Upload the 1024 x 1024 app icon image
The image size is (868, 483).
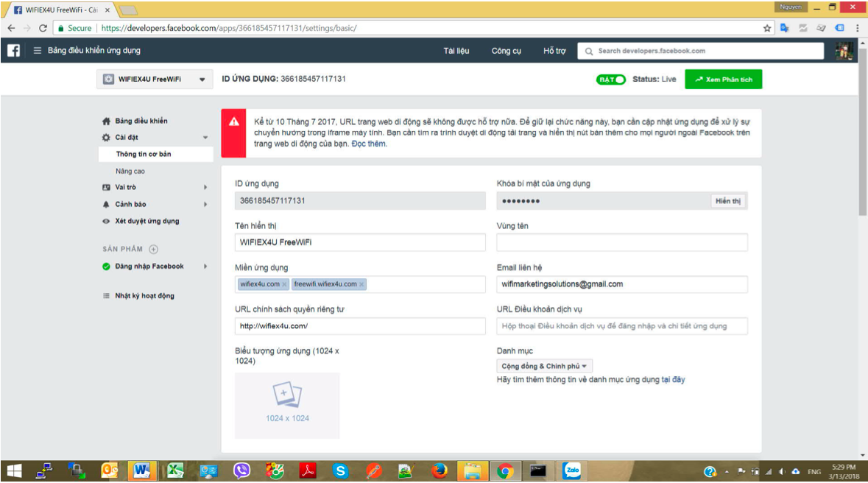[287, 406]
